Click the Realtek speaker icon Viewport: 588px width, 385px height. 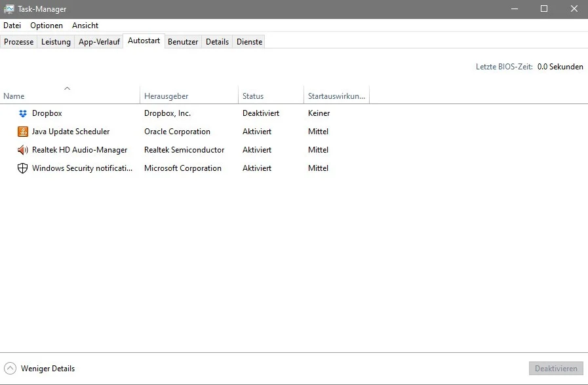(23, 150)
